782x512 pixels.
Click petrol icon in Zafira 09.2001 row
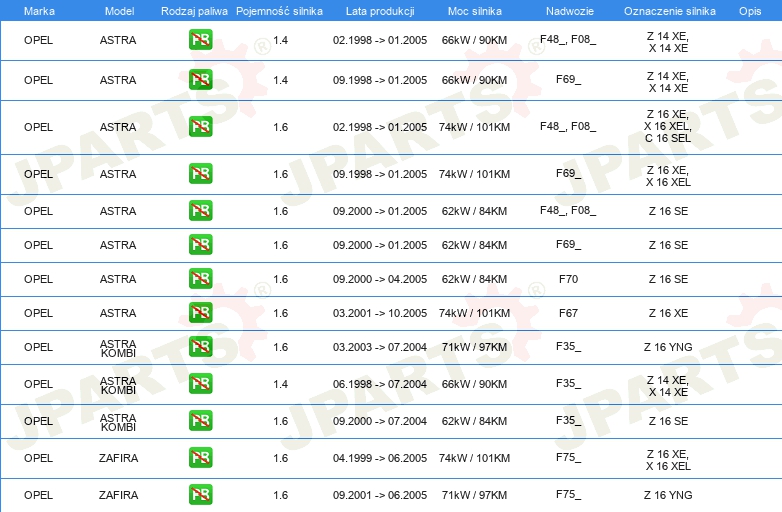click(200, 495)
